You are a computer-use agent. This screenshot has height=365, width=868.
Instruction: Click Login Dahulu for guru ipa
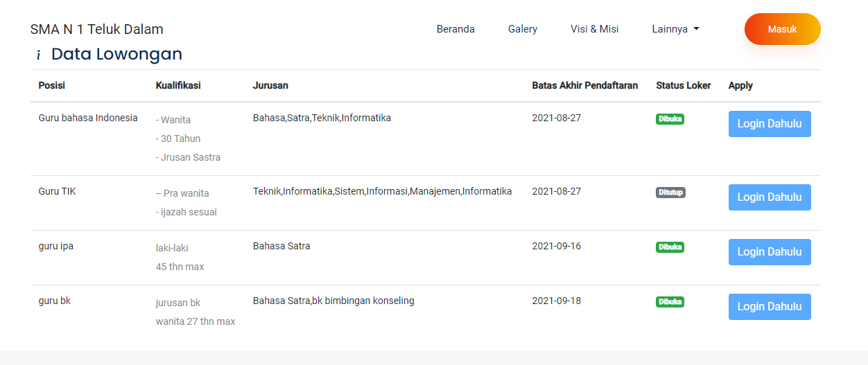(x=769, y=252)
